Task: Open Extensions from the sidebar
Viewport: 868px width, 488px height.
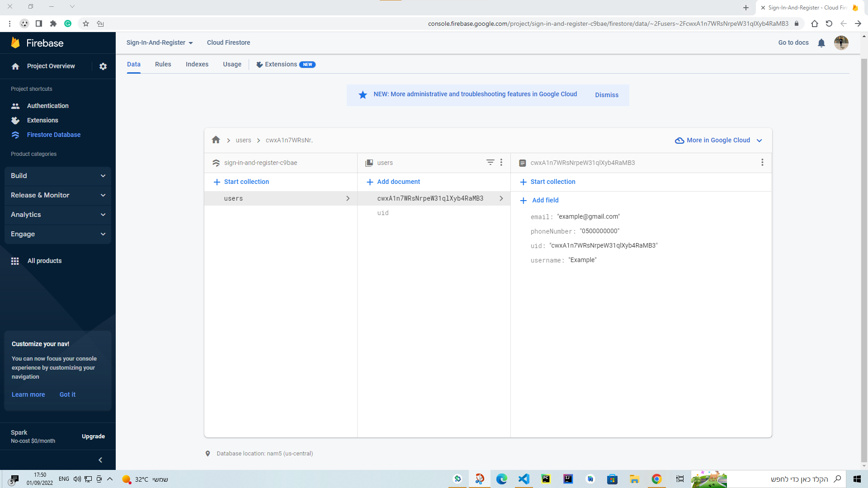Action: pyautogui.click(x=42, y=120)
